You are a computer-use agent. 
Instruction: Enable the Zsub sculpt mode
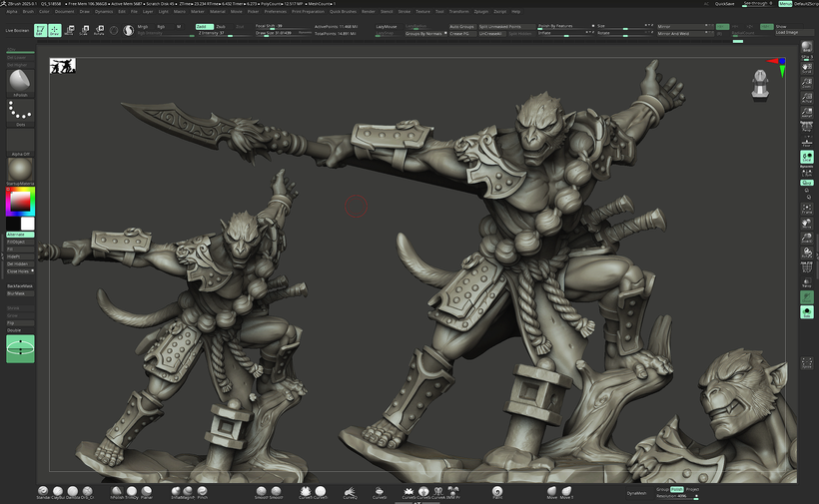[221, 27]
